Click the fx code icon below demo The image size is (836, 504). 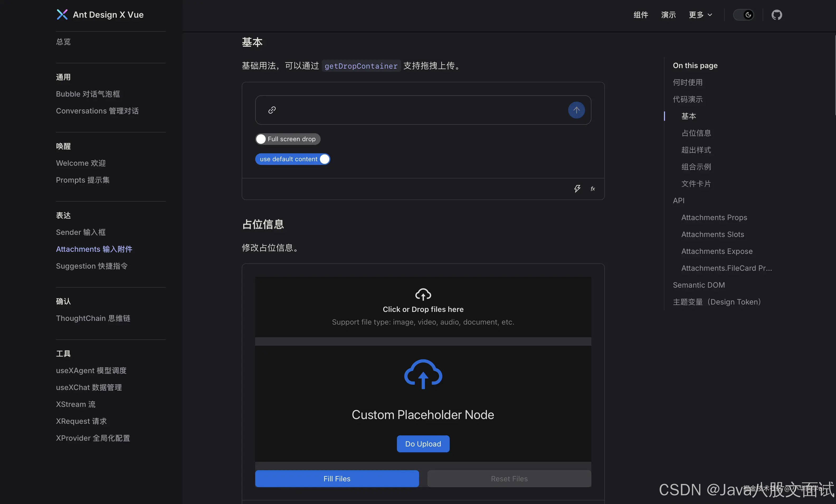click(592, 189)
